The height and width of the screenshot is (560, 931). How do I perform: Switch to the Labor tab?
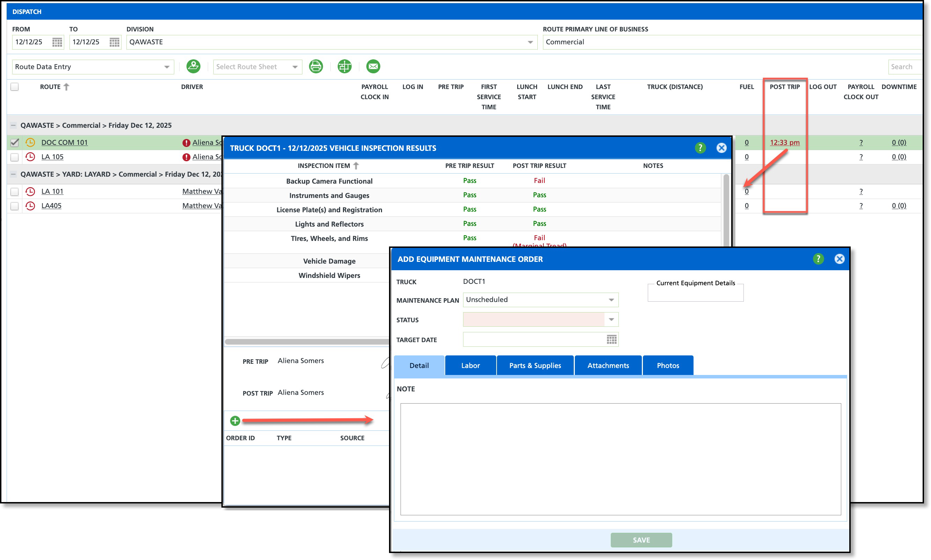point(470,365)
